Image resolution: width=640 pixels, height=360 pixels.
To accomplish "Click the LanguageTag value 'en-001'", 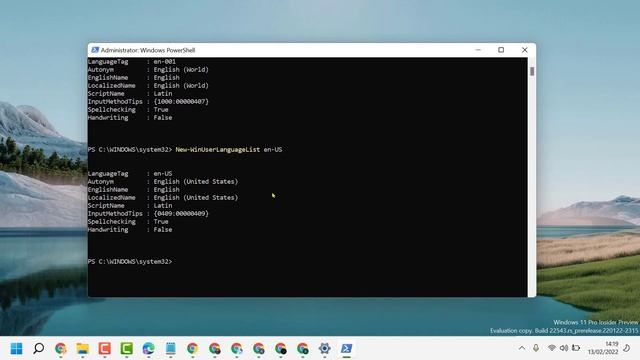I will [164, 62].
